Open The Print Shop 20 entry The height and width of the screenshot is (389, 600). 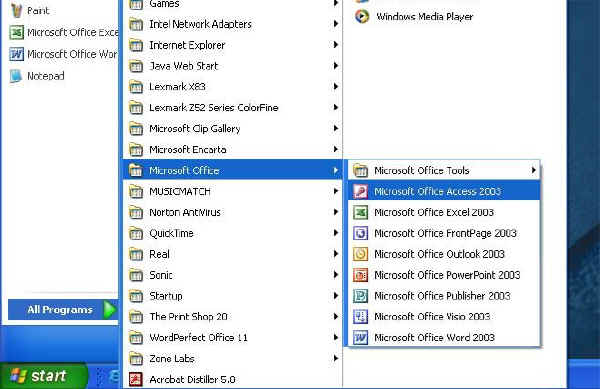233,317
